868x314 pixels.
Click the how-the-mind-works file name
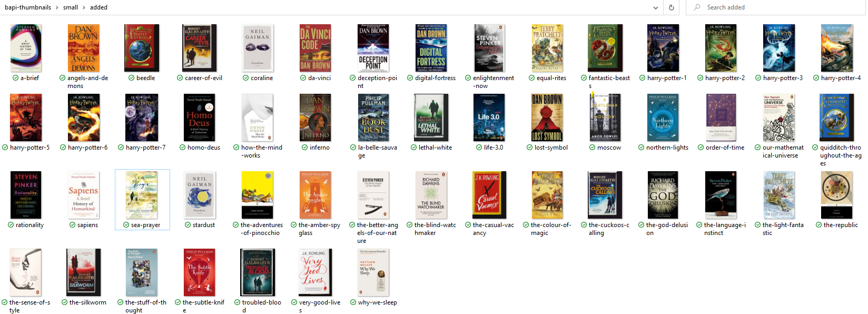pyautogui.click(x=262, y=152)
